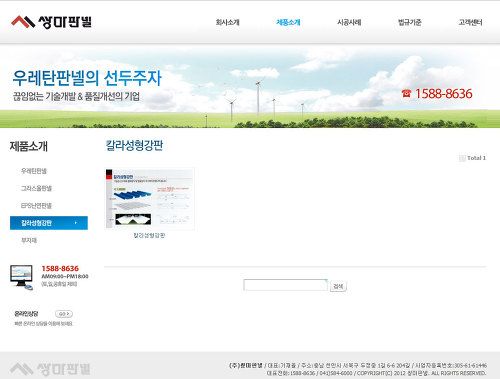Click the 검색 search button
Screen dimensions: 500x379
pyautogui.click(x=338, y=286)
